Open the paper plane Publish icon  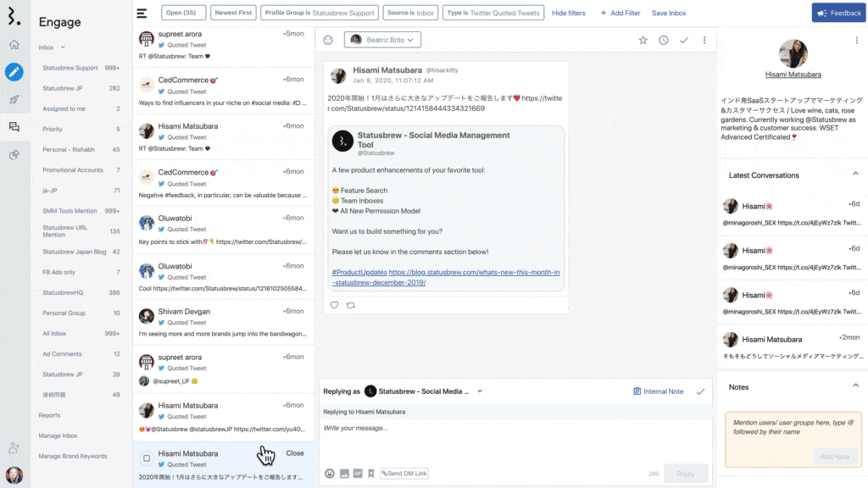tap(14, 100)
